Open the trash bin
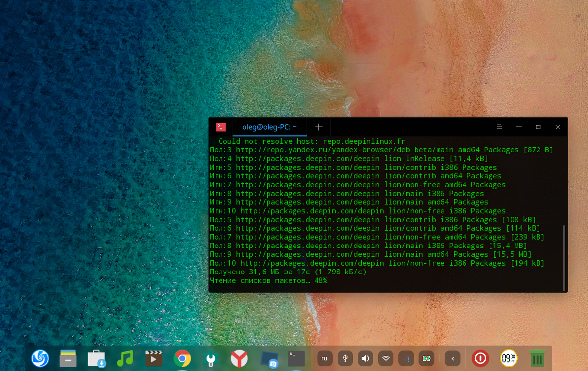Image resolution: width=588 pixels, height=371 pixels. (x=538, y=359)
